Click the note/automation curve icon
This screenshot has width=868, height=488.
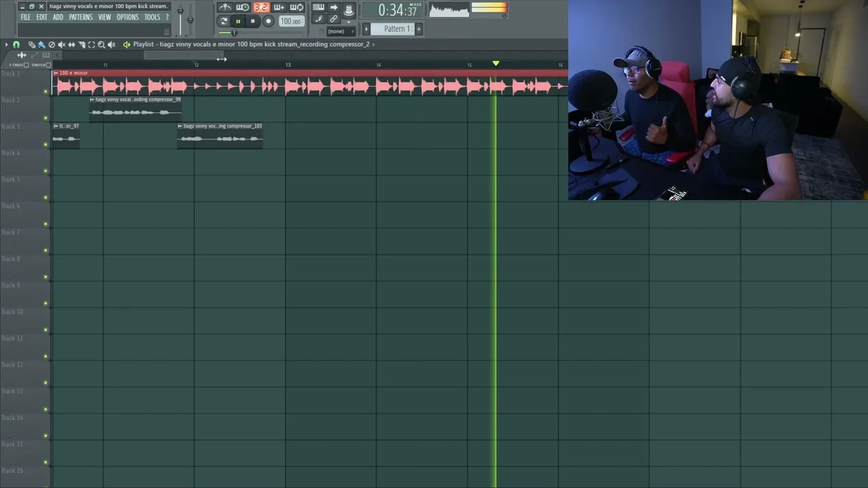[318, 19]
